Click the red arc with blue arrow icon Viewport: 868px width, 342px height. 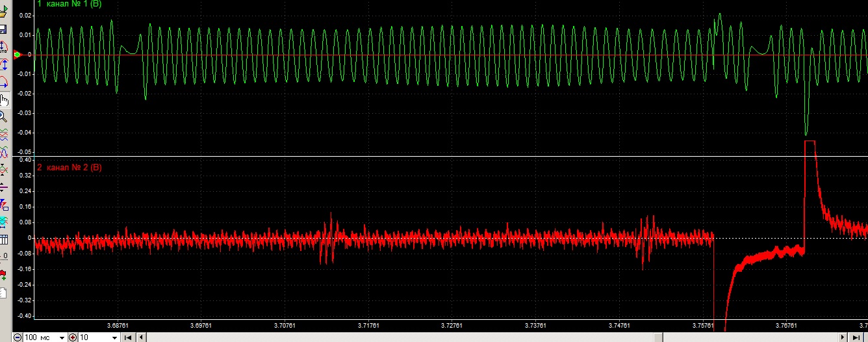tap(4, 81)
